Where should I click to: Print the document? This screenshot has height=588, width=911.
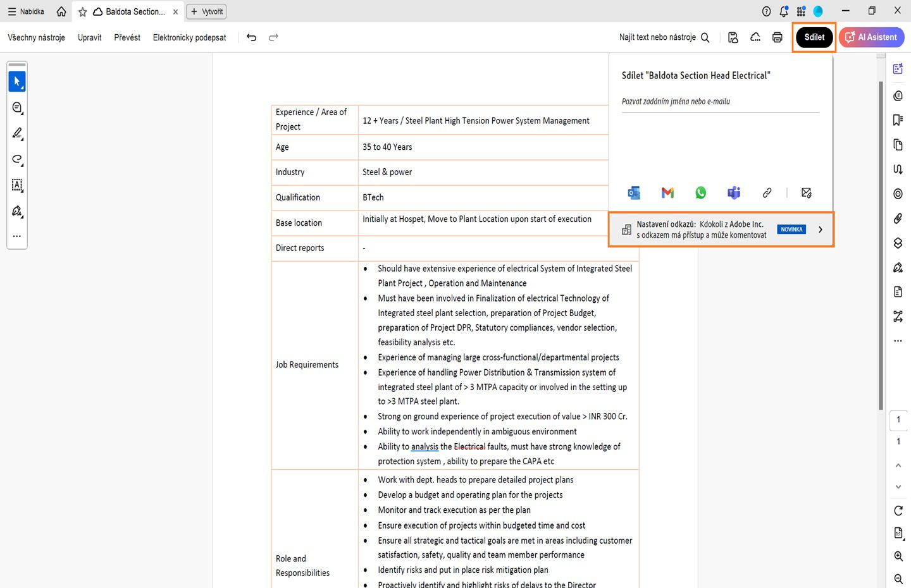click(778, 37)
